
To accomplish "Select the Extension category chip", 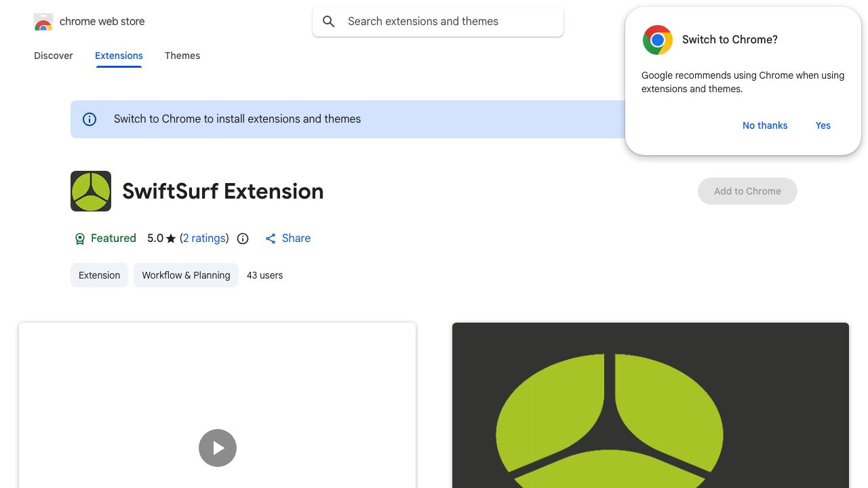I will [99, 275].
